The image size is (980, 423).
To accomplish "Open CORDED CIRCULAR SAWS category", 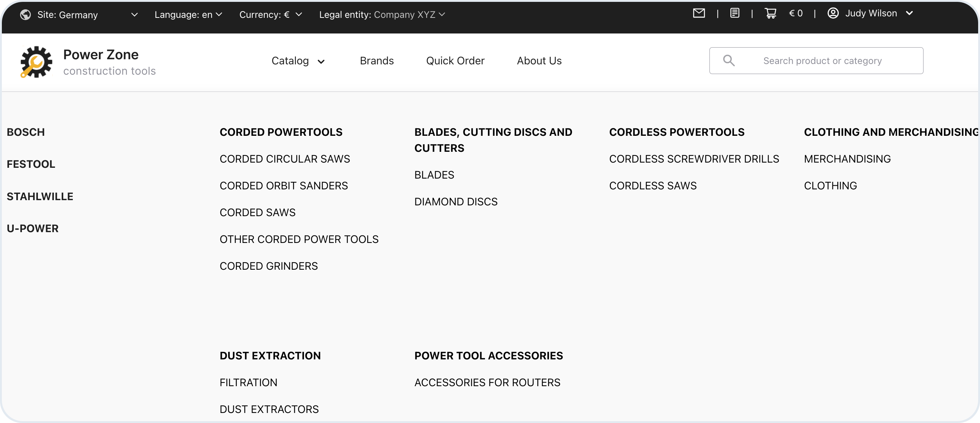I will (285, 159).
